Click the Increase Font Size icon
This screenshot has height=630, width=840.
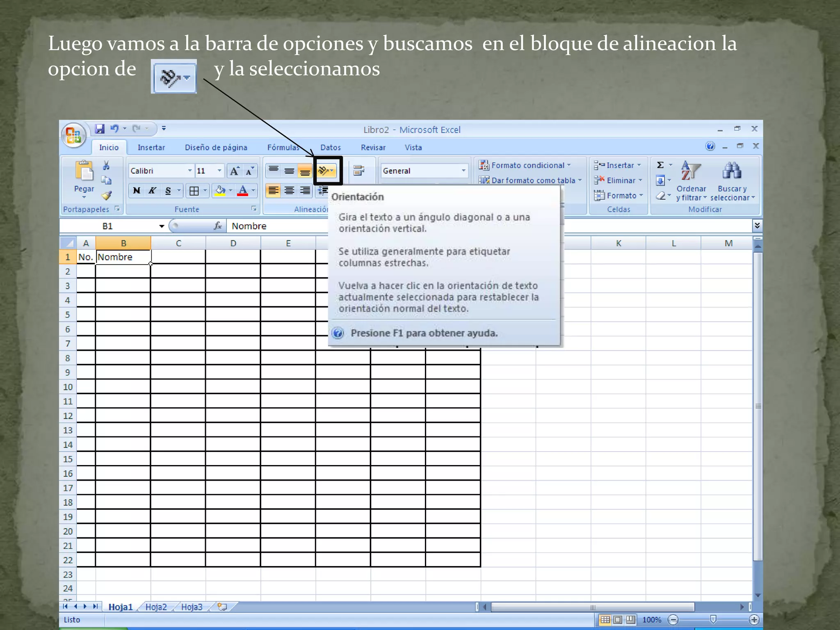click(x=234, y=171)
